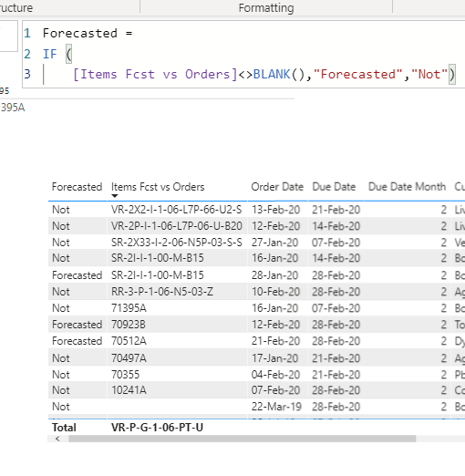Click Order Date 17-Jan-20
465x476 pixels.
point(274,358)
